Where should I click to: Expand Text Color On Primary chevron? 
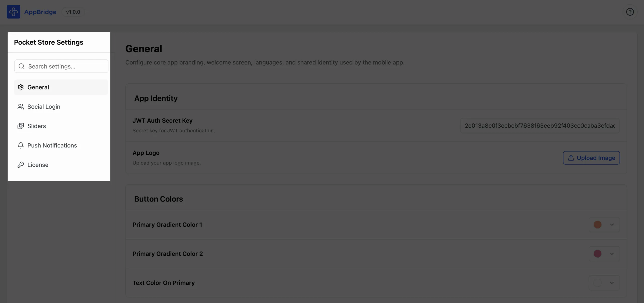coord(612,283)
